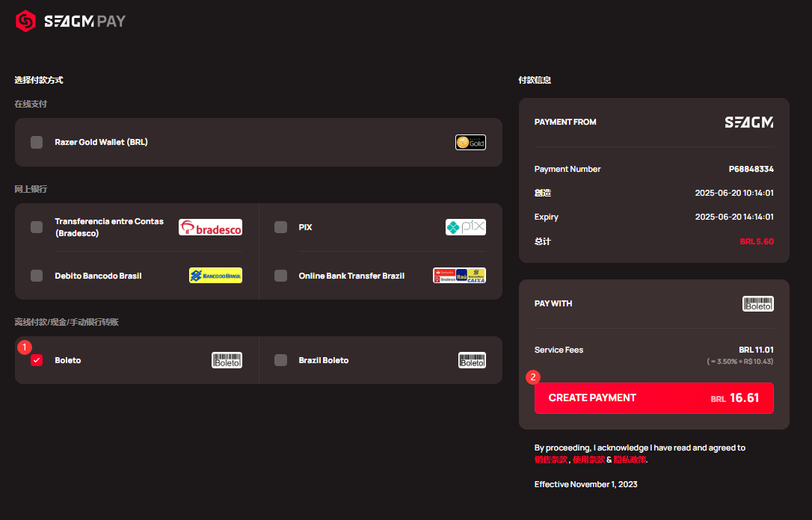Open the 使用条款 terms of use link
The image size is (812, 520).
[x=588, y=459]
